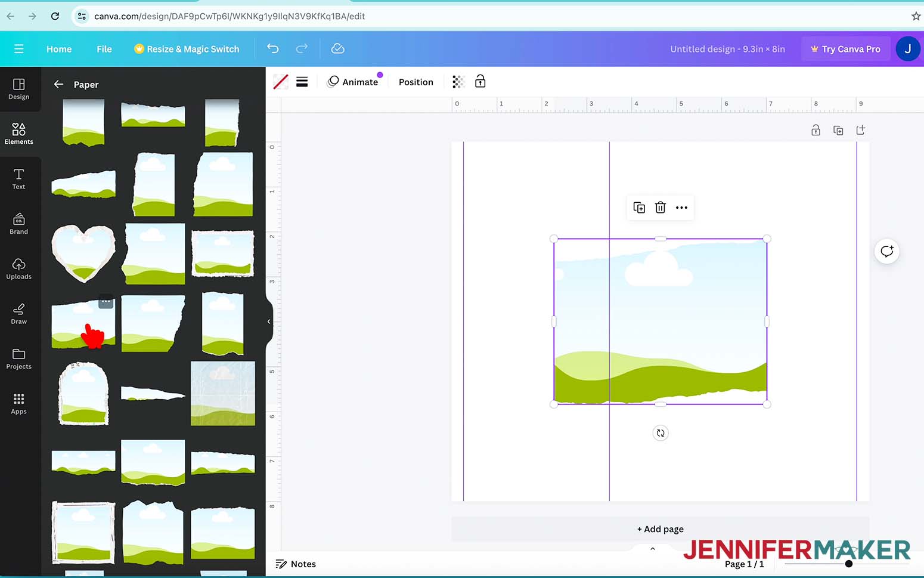Screen dimensions: 924x578
Task: Select the landscape frame on canvas
Action: pyautogui.click(x=661, y=322)
